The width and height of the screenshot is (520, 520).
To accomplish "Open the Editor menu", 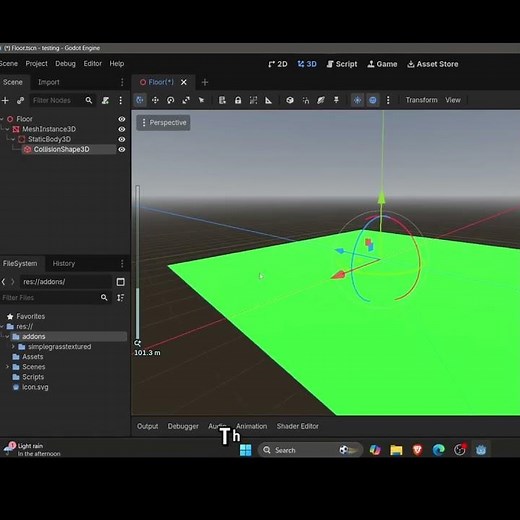I will (92, 64).
